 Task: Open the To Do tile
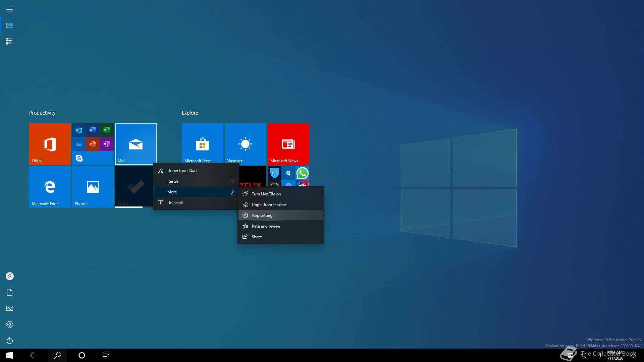click(x=134, y=187)
